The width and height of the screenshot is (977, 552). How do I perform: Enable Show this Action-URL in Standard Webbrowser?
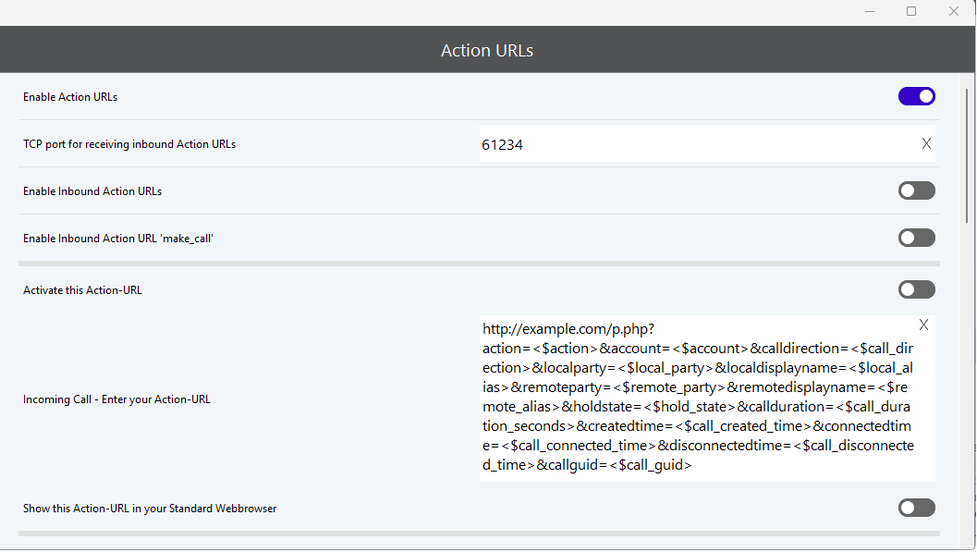click(x=917, y=508)
